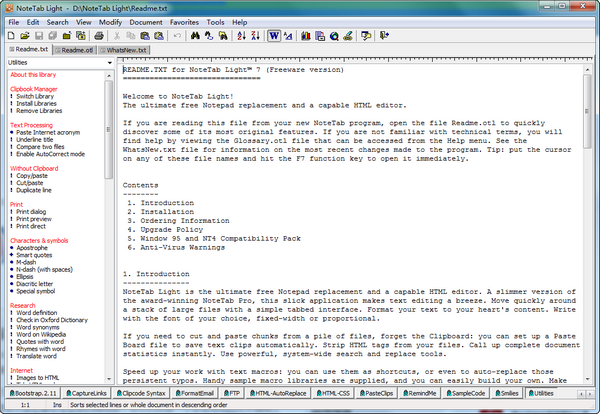
Task: Select the Bootstrap.2.11 clipbook tab
Action: click(x=32, y=393)
